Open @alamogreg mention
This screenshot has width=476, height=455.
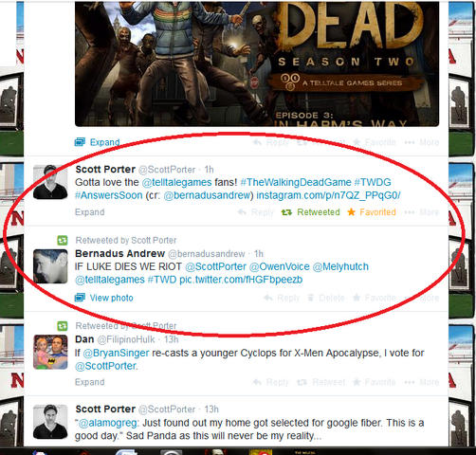click(x=107, y=423)
